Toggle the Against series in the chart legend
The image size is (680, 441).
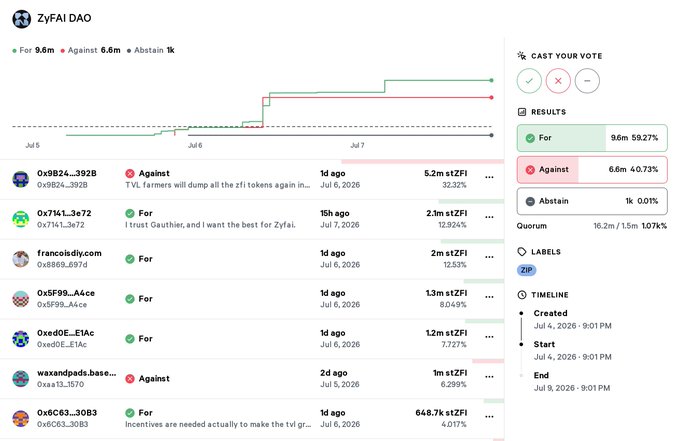91,50
